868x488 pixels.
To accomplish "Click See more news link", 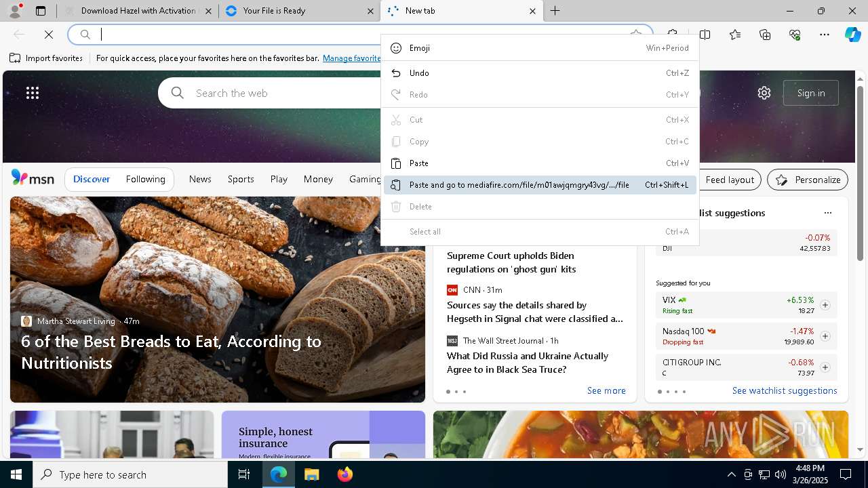I will [606, 391].
